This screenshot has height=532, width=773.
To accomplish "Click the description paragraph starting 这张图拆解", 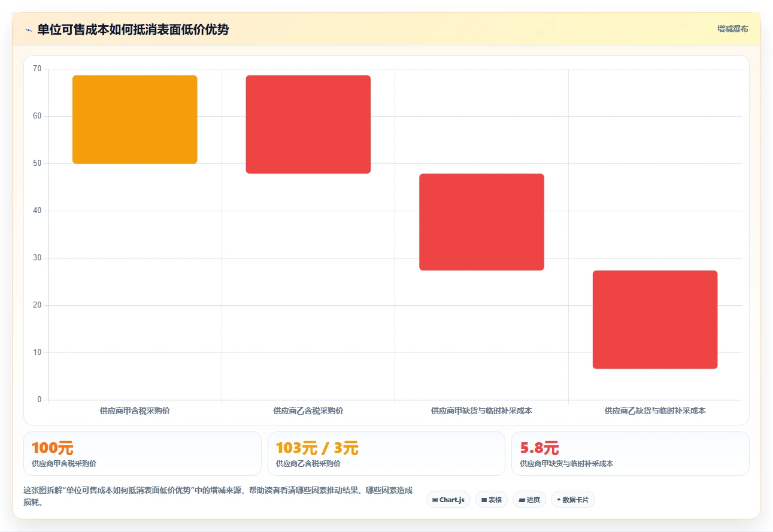I will (218, 496).
